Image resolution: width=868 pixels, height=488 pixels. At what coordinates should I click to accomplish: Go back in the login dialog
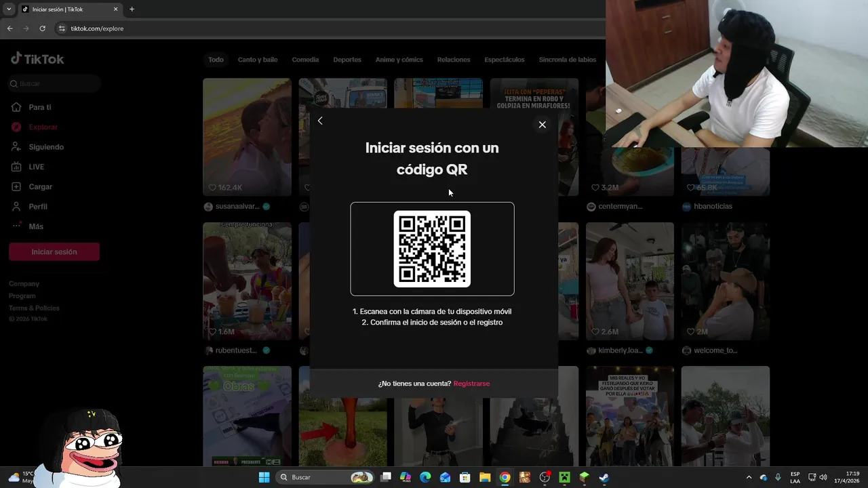[320, 121]
